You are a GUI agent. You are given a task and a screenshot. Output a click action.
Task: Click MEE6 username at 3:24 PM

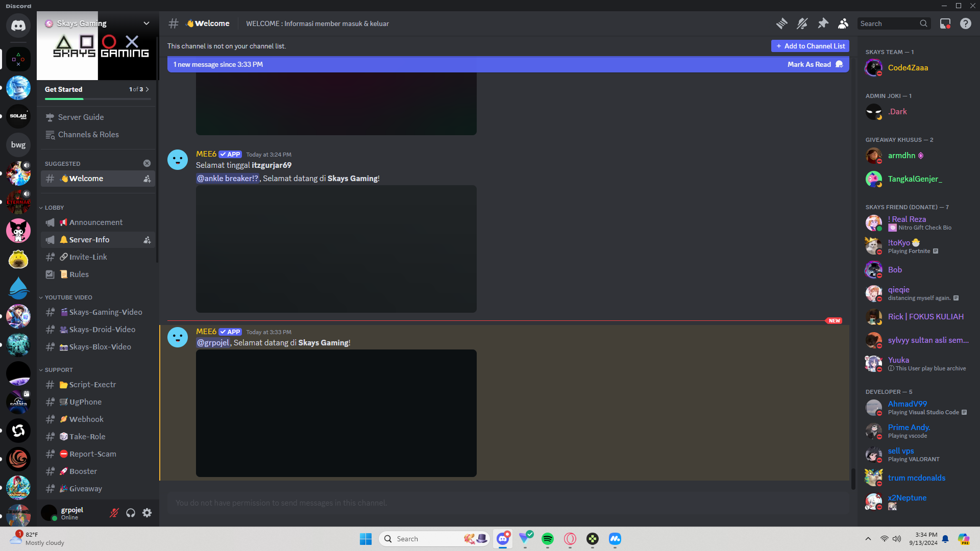(x=206, y=154)
